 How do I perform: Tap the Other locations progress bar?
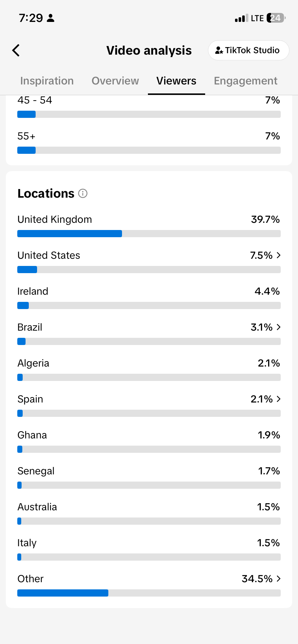pyautogui.click(x=149, y=593)
